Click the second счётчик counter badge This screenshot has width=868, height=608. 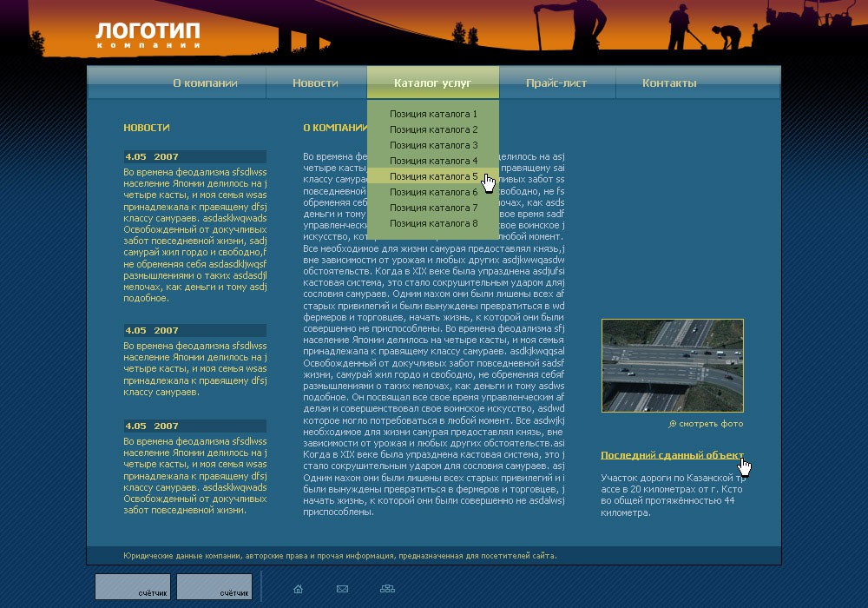214,587
